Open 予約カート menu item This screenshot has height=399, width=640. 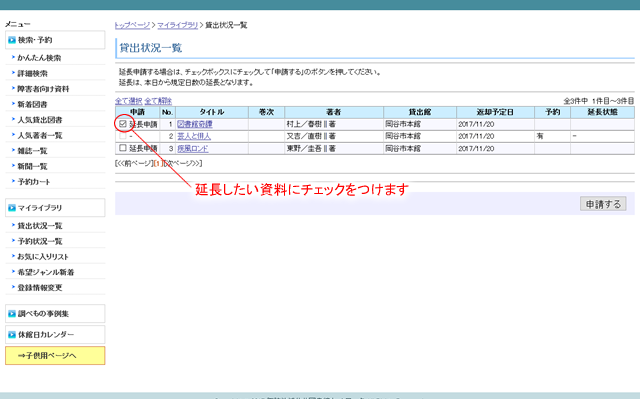pyautogui.click(x=33, y=182)
